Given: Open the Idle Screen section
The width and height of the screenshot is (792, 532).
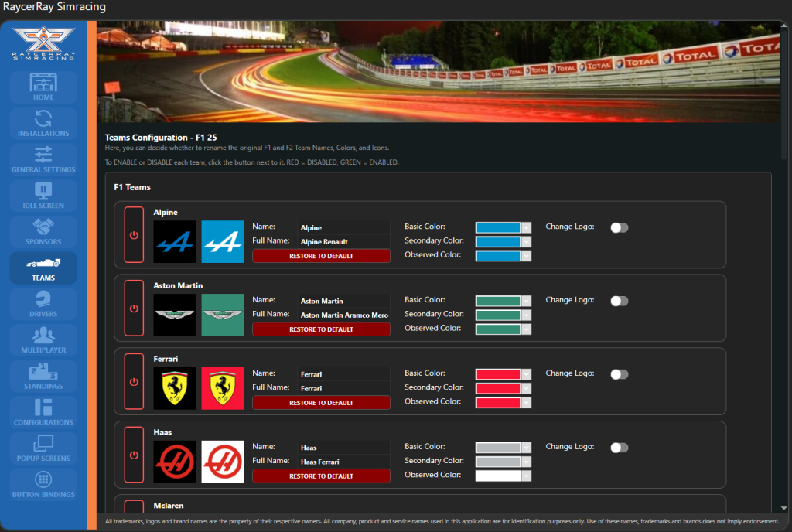Looking at the screenshot, I should pyautogui.click(x=43, y=196).
